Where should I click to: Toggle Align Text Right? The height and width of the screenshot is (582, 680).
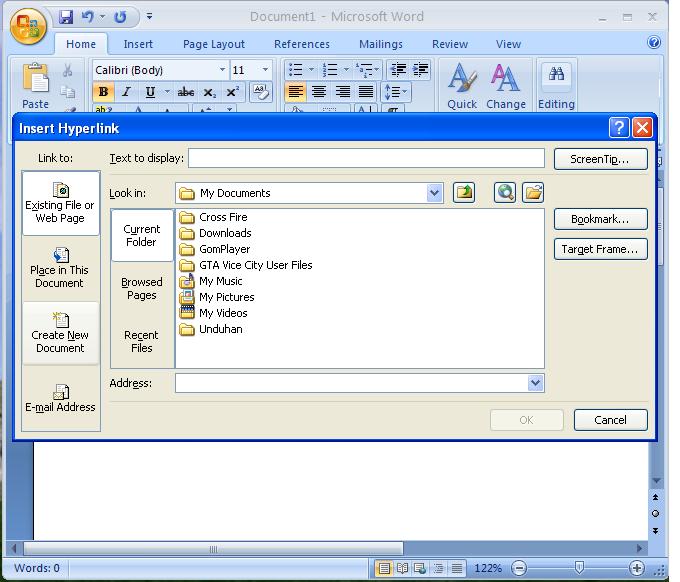coord(343,92)
